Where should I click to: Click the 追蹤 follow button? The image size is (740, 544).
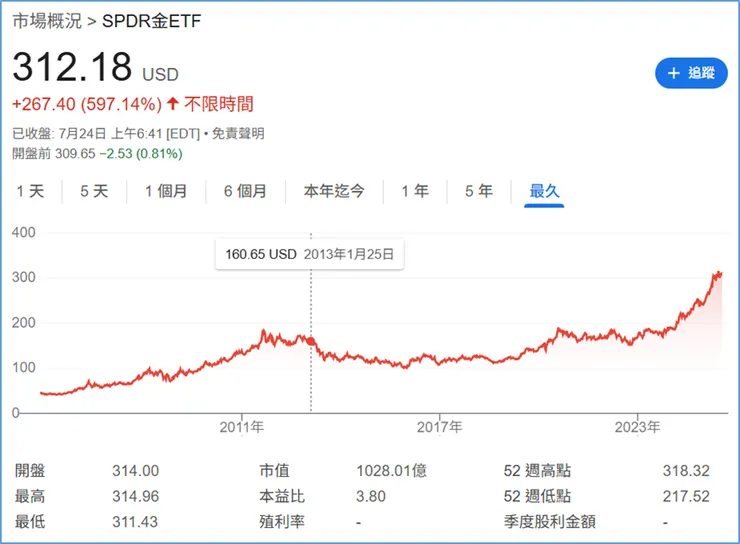click(x=691, y=73)
